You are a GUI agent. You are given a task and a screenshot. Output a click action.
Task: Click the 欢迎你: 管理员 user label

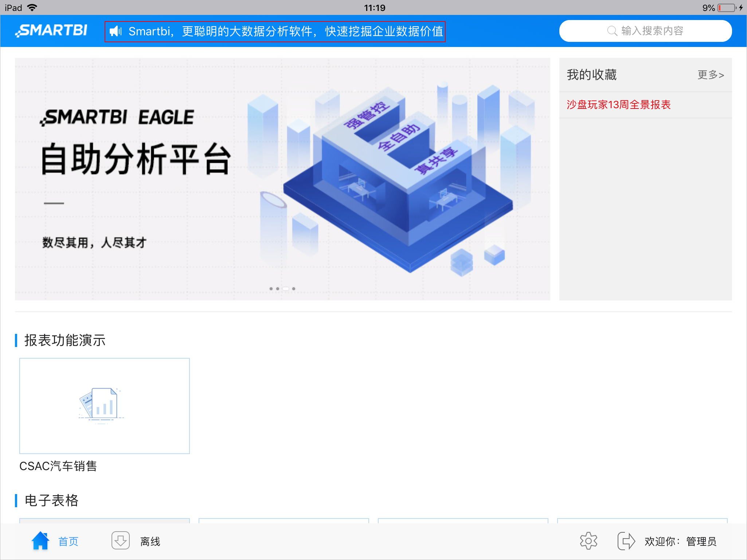pyautogui.click(x=680, y=541)
